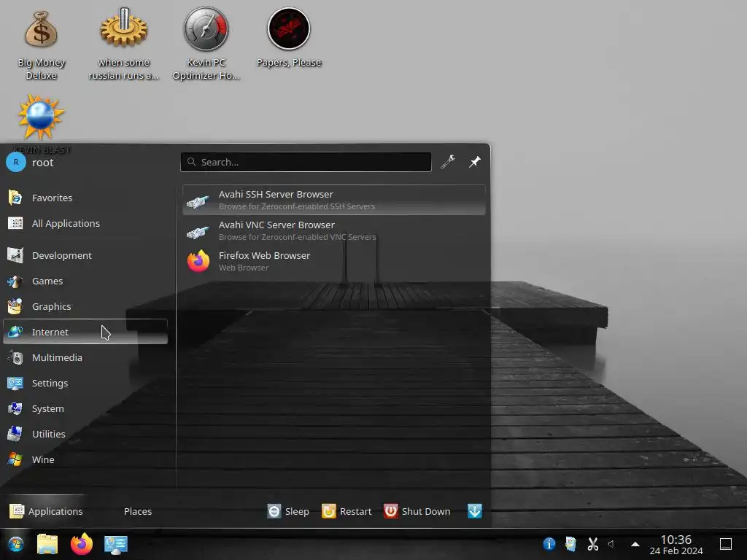Open the Graphics category
The width and height of the screenshot is (747, 560).
pos(85,306)
